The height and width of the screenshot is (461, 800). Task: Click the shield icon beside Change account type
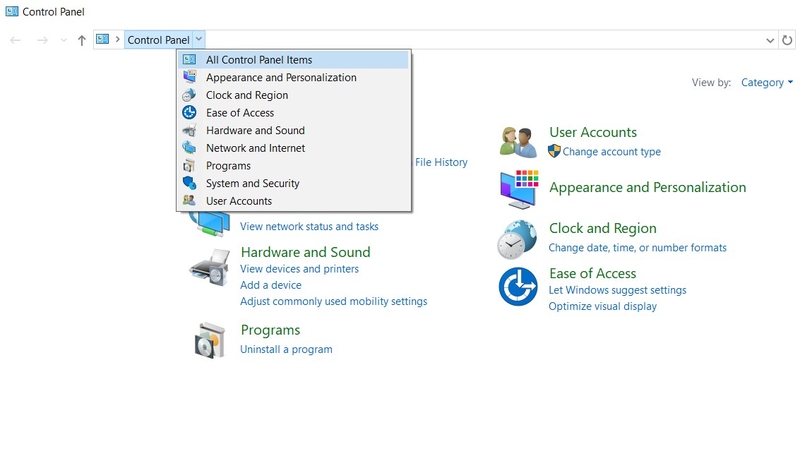[x=554, y=151]
